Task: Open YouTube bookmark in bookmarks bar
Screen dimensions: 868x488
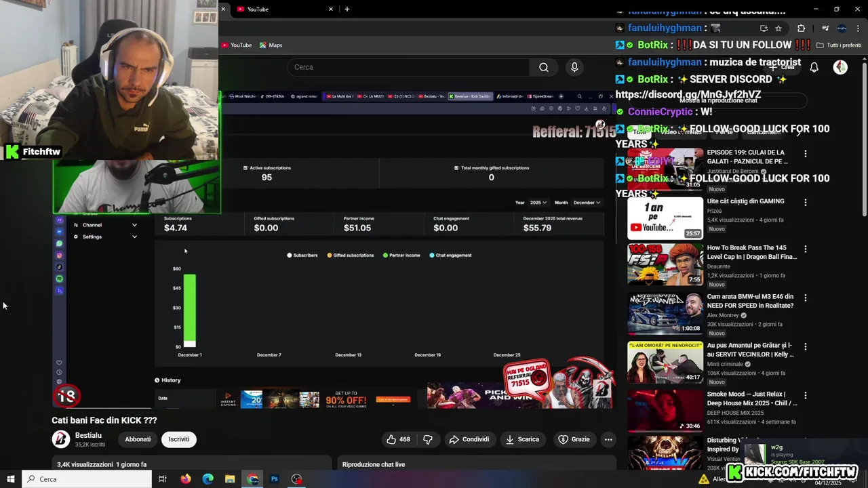Action: pyautogui.click(x=237, y=45)
